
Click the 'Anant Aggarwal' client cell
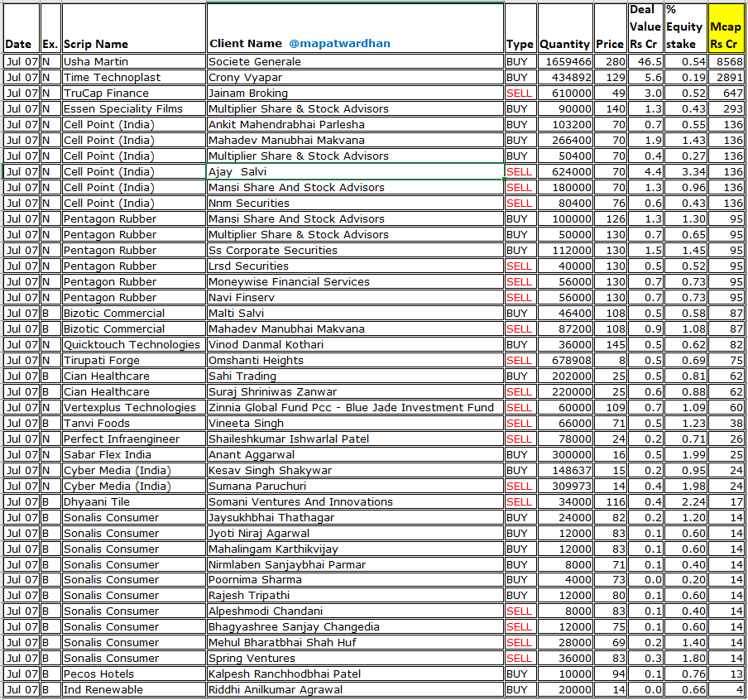tap(355, 455)
